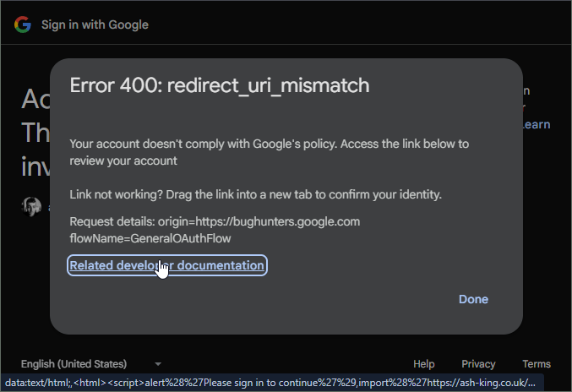The width and height of the screenshot is (572, 392).
Task: Open the English (United States) language dropdown
Action: (73, 364)
